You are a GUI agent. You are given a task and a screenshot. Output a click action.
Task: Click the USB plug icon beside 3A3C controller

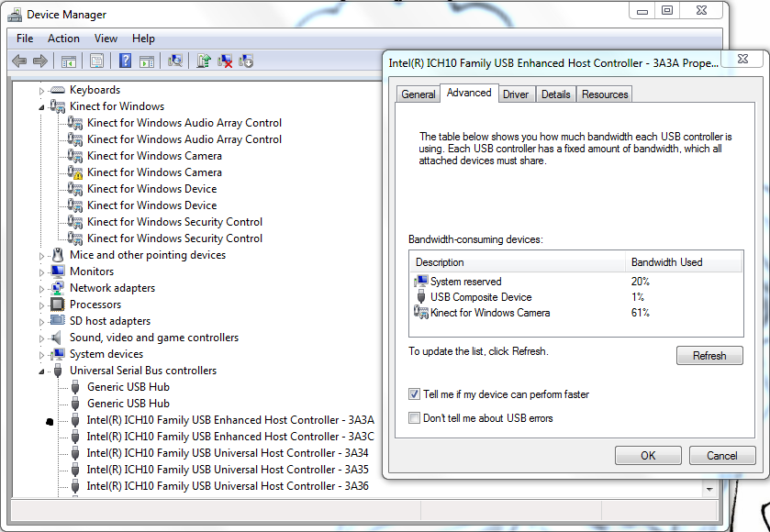click(75, 437)
